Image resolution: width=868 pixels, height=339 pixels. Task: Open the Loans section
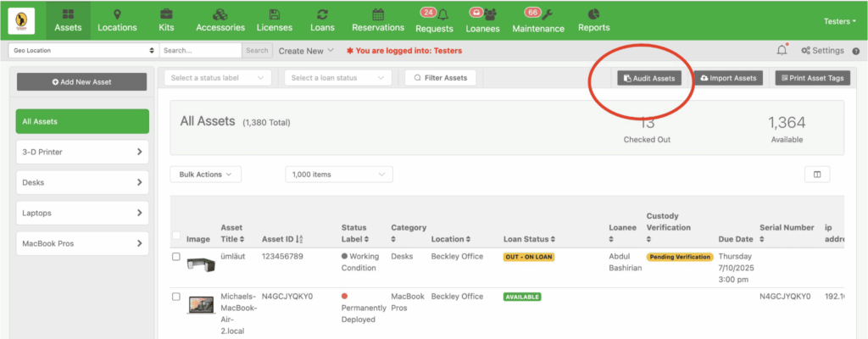[322, 20]
